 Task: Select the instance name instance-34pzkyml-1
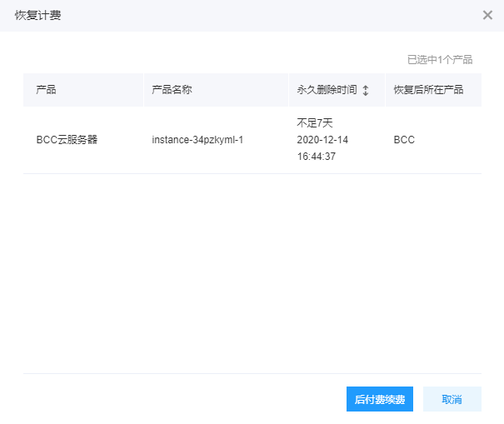point(197,140)
